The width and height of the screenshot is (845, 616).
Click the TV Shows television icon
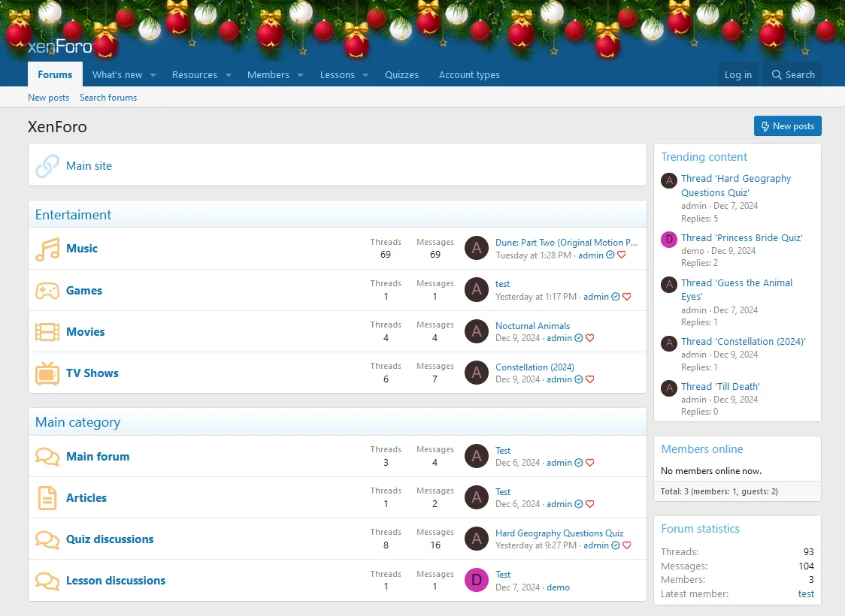(47, 373)
